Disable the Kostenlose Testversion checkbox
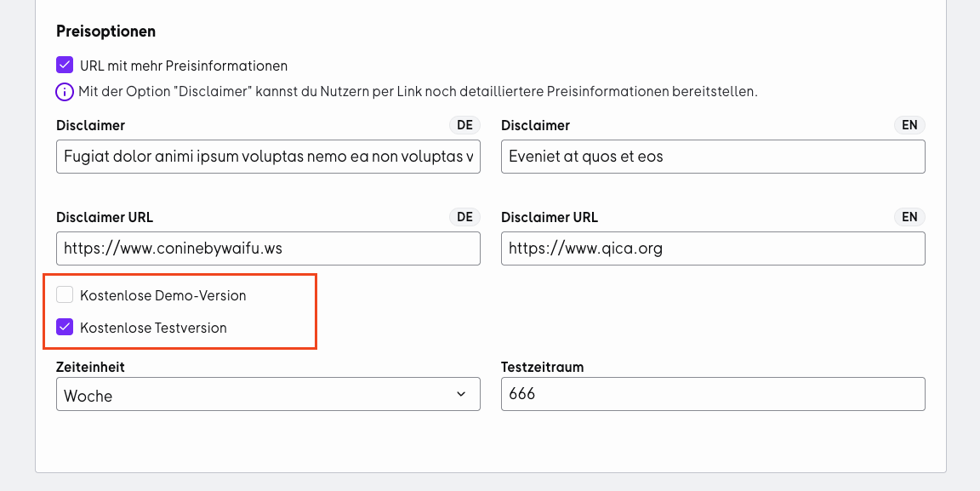The image size is (980, 491). pos(65,327)
